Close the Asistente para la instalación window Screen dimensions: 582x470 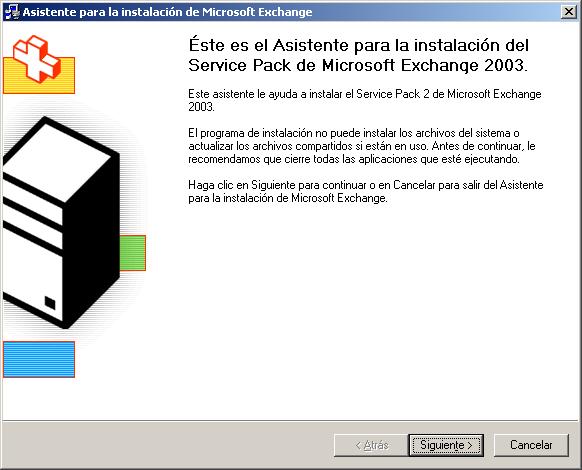pyautogui.click(x=569, y=12)
